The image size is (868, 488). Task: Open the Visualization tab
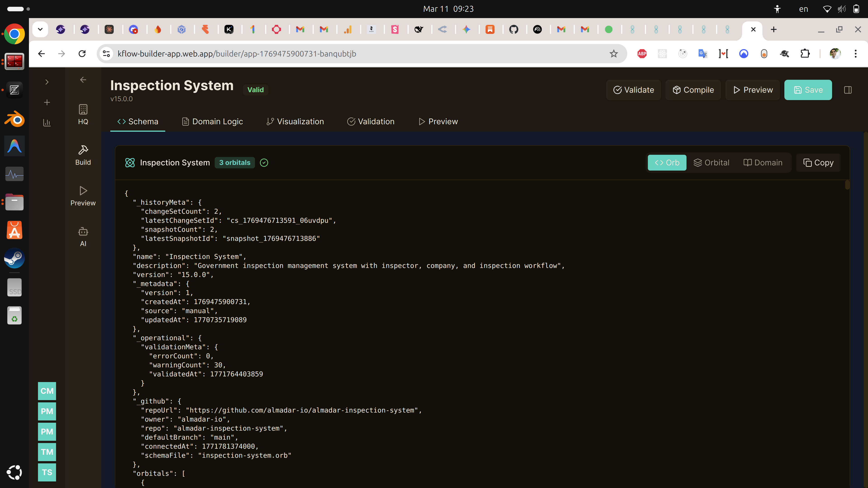[x=295, y=122]
